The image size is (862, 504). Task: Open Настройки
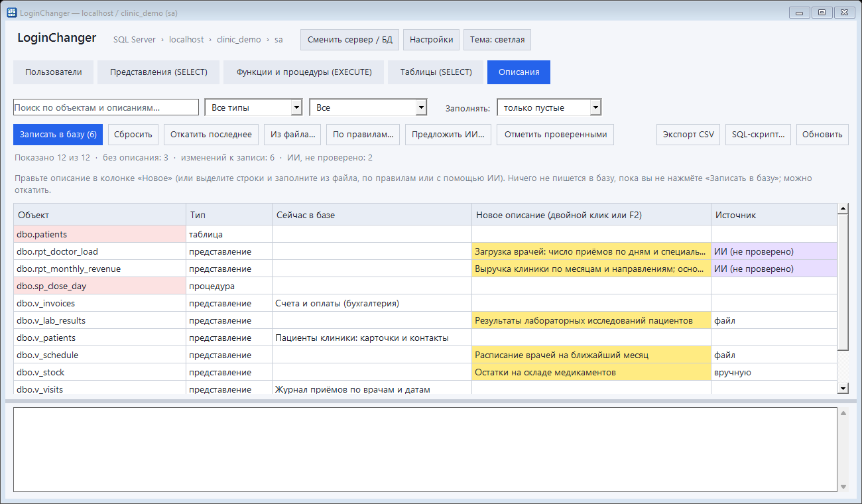[x=431, y=40]
